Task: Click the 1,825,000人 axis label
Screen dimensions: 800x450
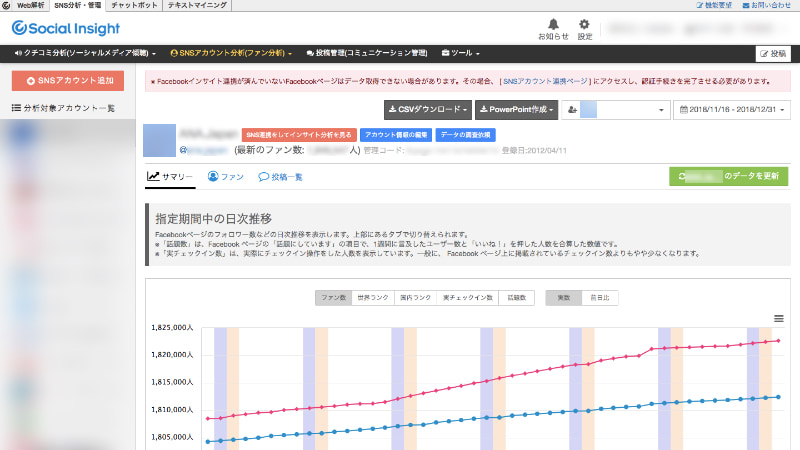Action: click(172, 328)
